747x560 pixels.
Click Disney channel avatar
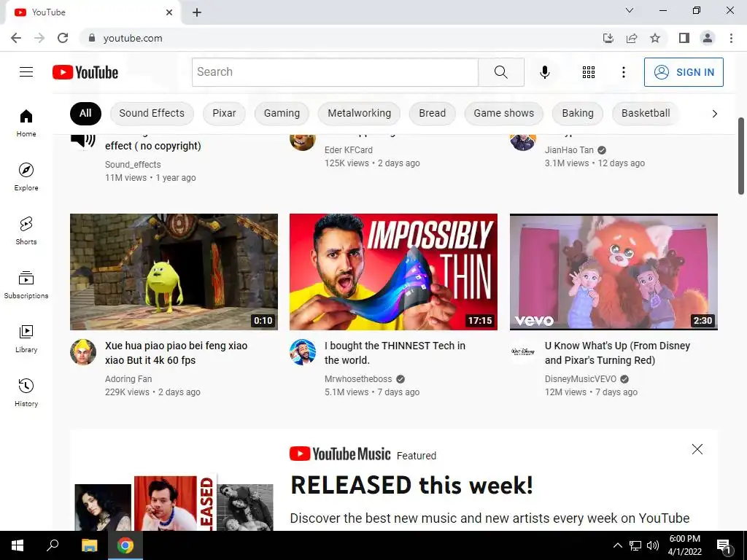pyautogui.click(x=522, y=352)
